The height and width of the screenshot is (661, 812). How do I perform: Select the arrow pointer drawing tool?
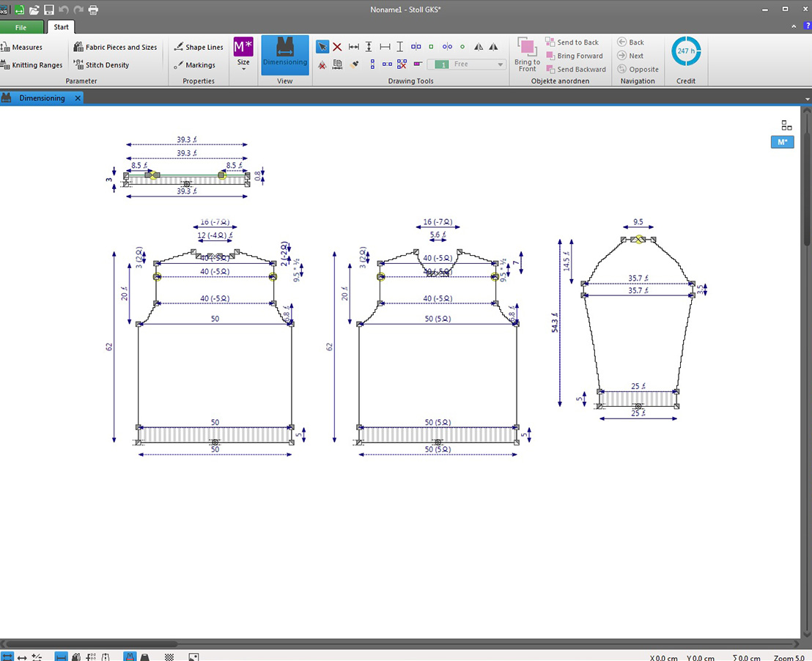pyautogui.click(x=322, y=47)
